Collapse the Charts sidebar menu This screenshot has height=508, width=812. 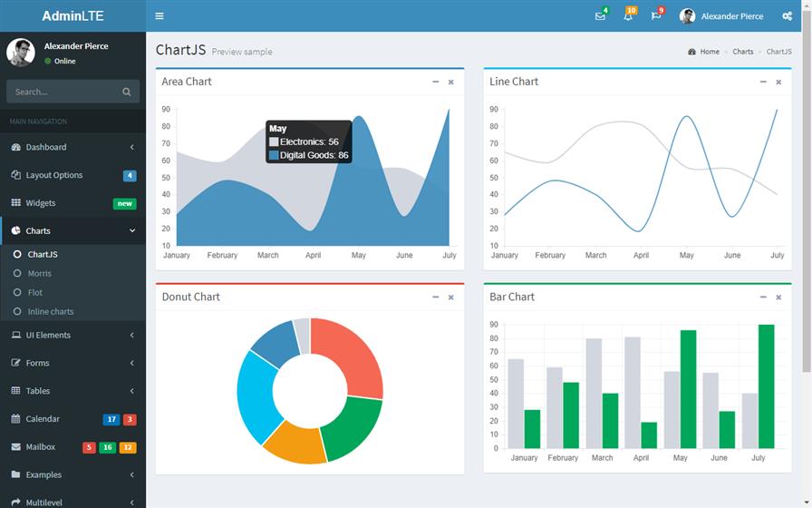coord(72,230)
